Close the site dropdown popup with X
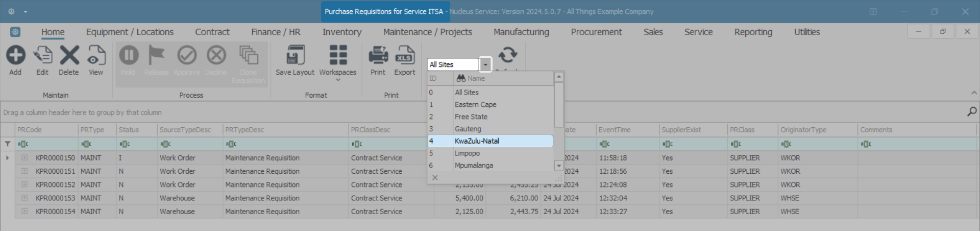Image resolution: width=980 pixels, height=231 pixels. coord(435,177)
